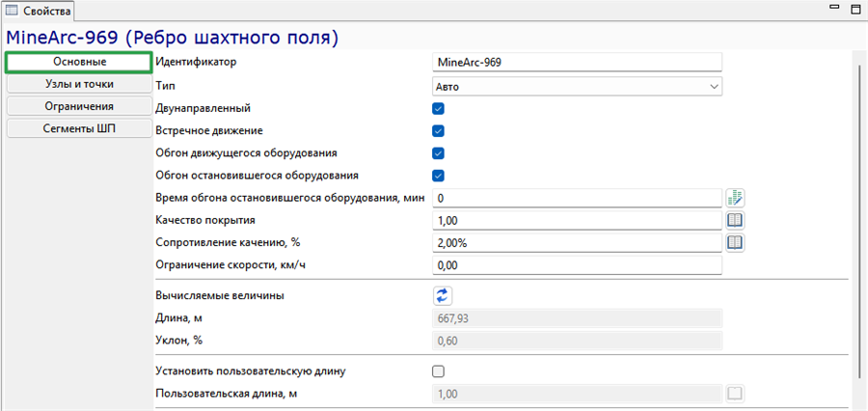Viewport: 868px width, 411px height.
Task: Disable the Встречное движение checkbox
Action: [439, 131]
